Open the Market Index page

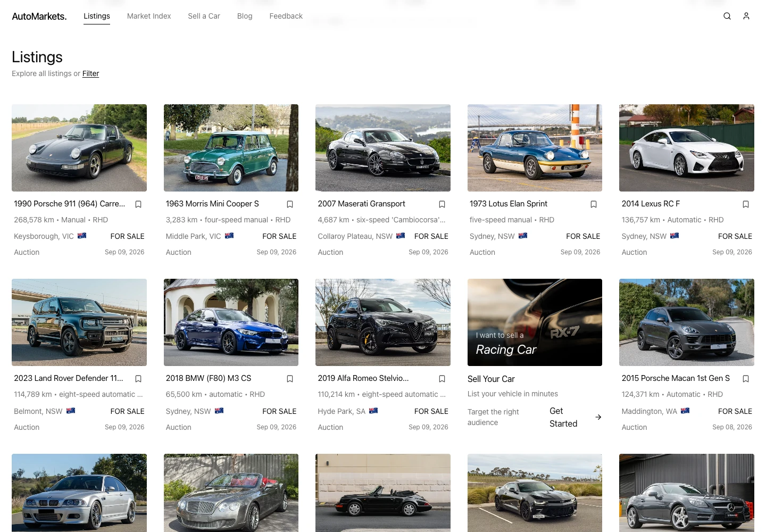(x=149, y=16)
